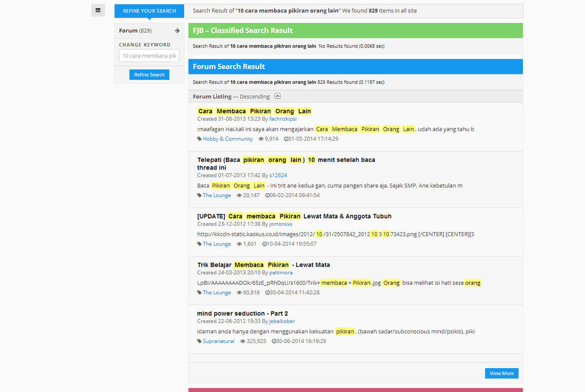Open The Lounge link under paltimora thread
Viewport: 585px width, 392px height.
point(217,293)
